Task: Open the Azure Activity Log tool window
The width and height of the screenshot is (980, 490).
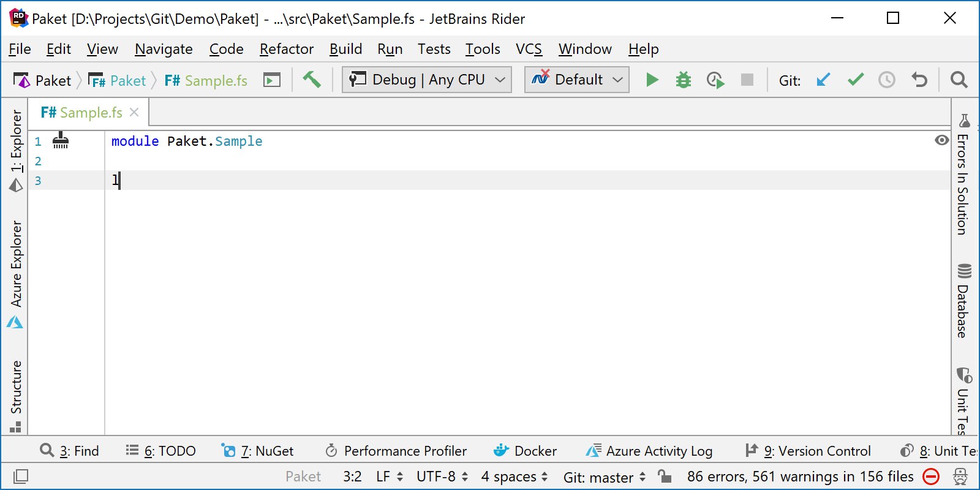Action: point(649,451)
